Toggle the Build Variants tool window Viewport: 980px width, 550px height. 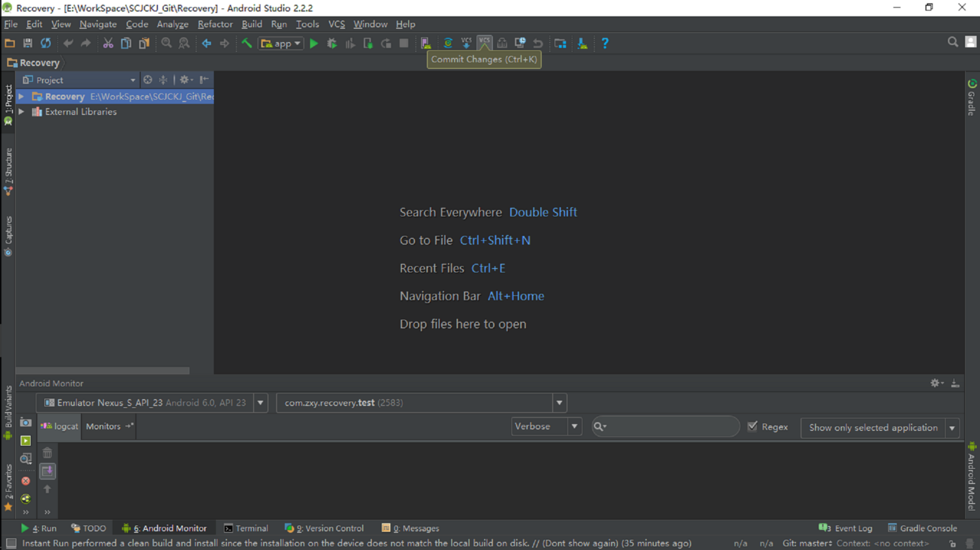point(8,412)
